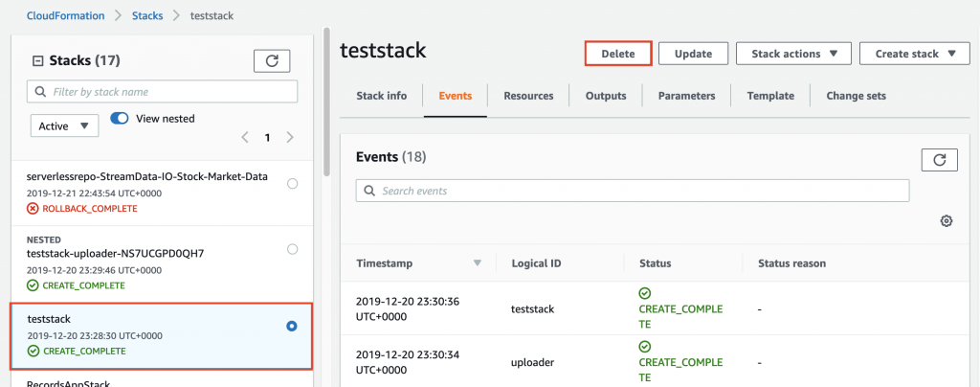The width and height of the screenshot is (980, 387).
Task: Select radio for serverlessrepo-StreamData-IO-Stock-Market-Data stack
Action: tap(292, 184)
